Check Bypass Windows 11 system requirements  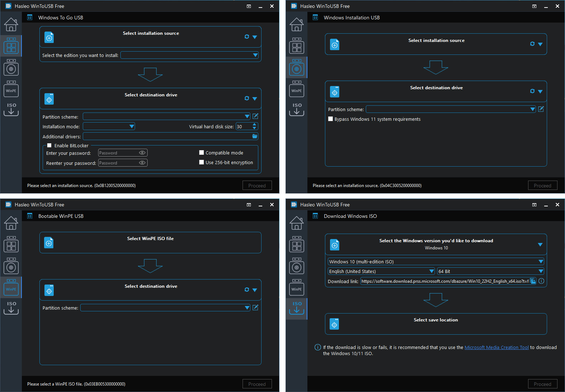point(331,119)
